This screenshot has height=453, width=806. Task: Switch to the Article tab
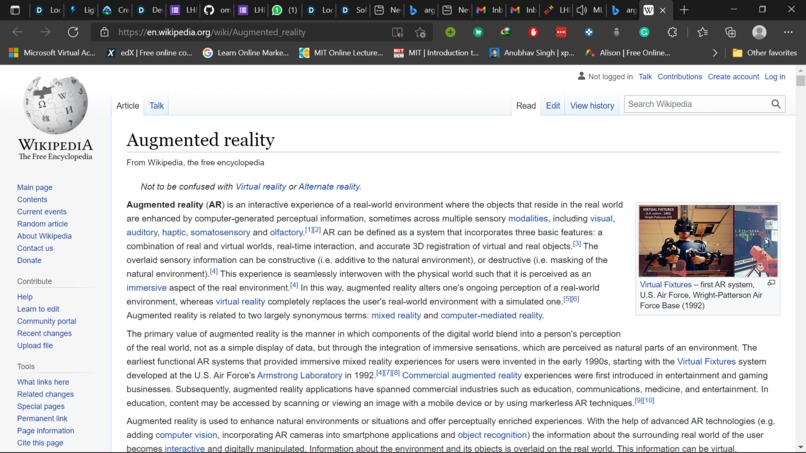pyautogui.click(x=127, y=105)
